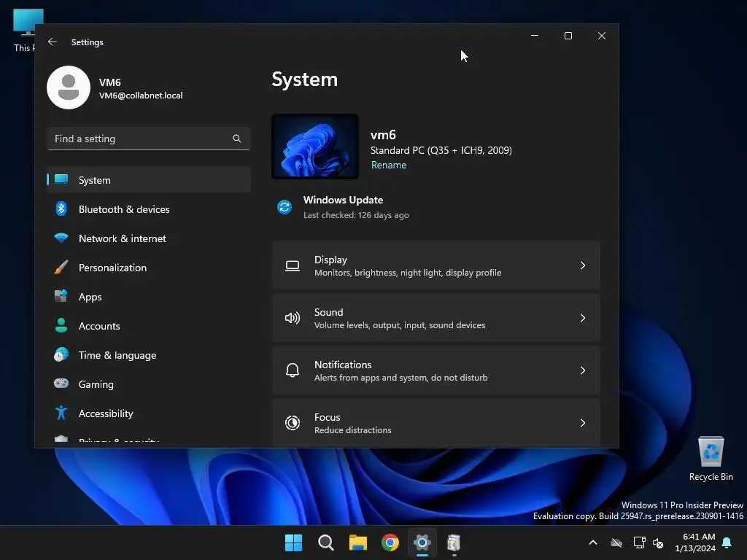Click the Display laptop icon

pyautogui.click(x=293, y=265)
